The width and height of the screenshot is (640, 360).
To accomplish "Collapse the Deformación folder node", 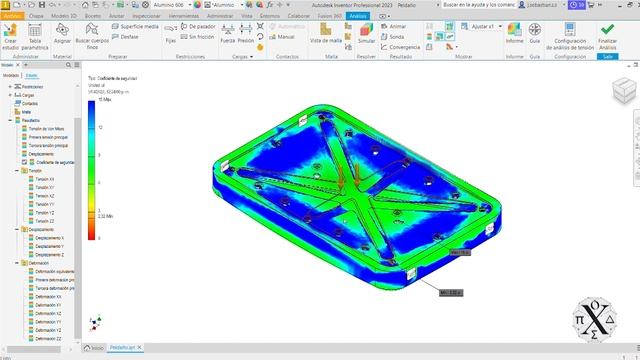I will (x=17, y=263).
